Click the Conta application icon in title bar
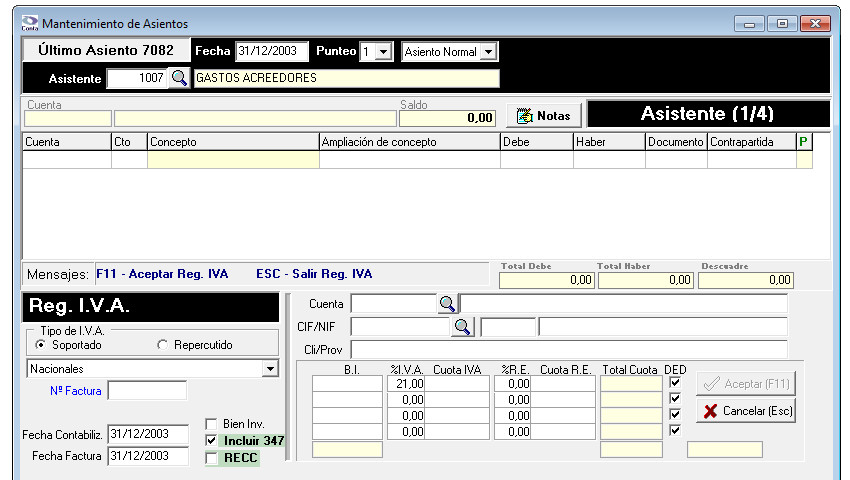The width and height of the screenshot is (850, 480). tap(30, 23)
